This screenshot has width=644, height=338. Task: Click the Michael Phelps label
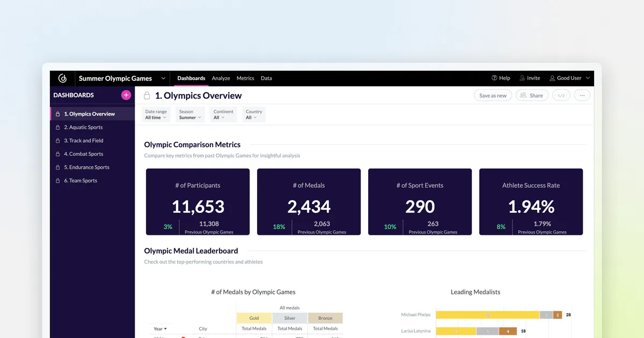(416, 315)
